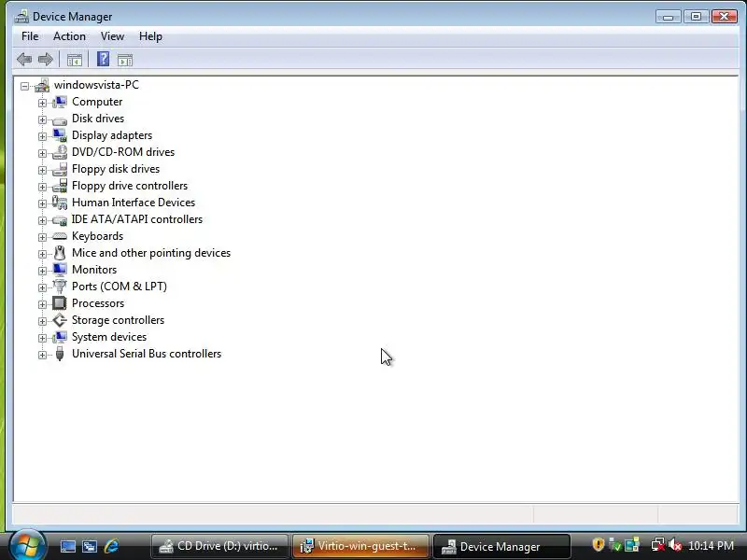
Task: Expand Universal Serial Bus controllers category
Action: [42, 355]
